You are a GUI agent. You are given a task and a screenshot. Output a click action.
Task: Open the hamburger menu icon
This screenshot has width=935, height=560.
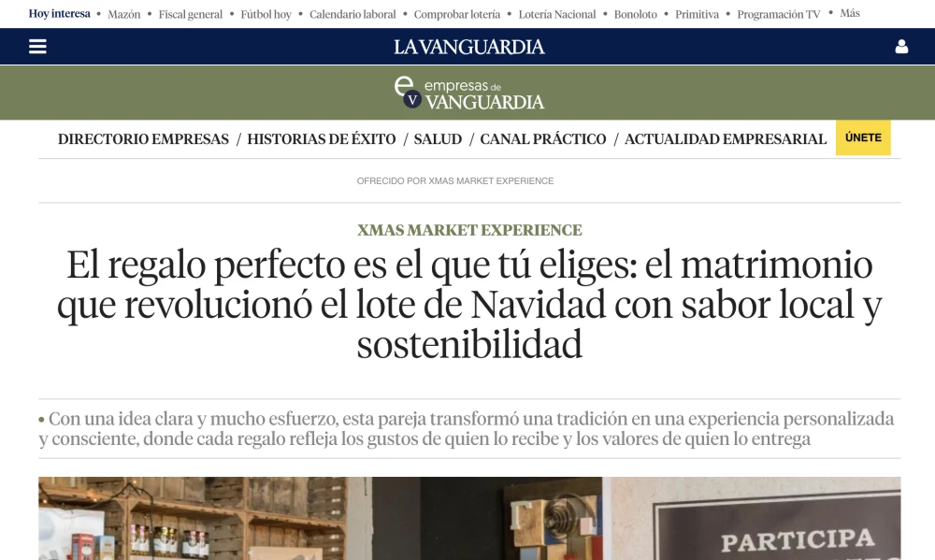tap(37, 47)
